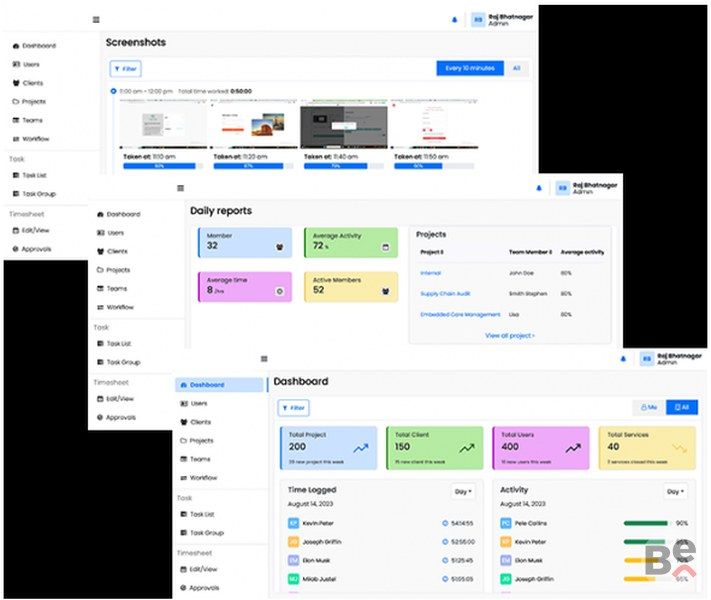Click the clock icon on the Average time card
Screen dimensions: 711x600
(279, 292)
